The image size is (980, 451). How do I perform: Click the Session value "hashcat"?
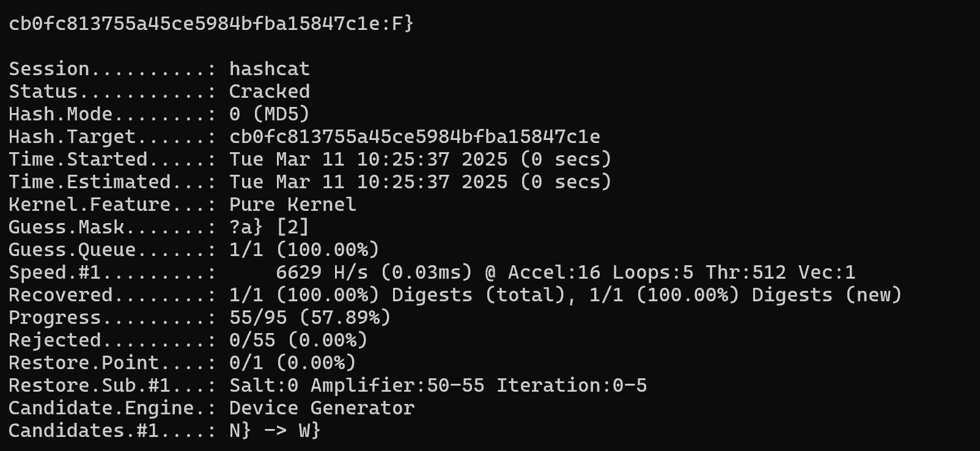pyautogui.click(x=269, y=69)
